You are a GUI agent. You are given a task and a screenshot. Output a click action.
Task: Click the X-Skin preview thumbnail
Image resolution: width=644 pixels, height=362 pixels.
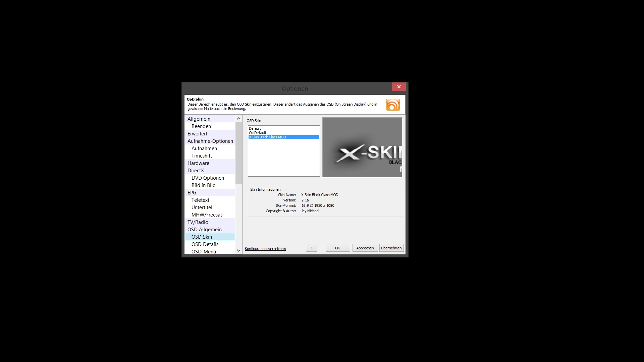[362, 147]
